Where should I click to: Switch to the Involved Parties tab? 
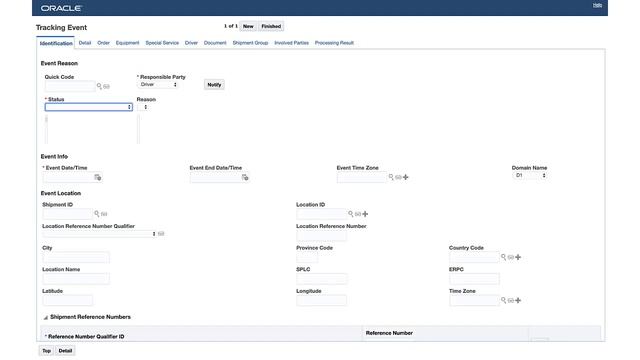[291, 43]
